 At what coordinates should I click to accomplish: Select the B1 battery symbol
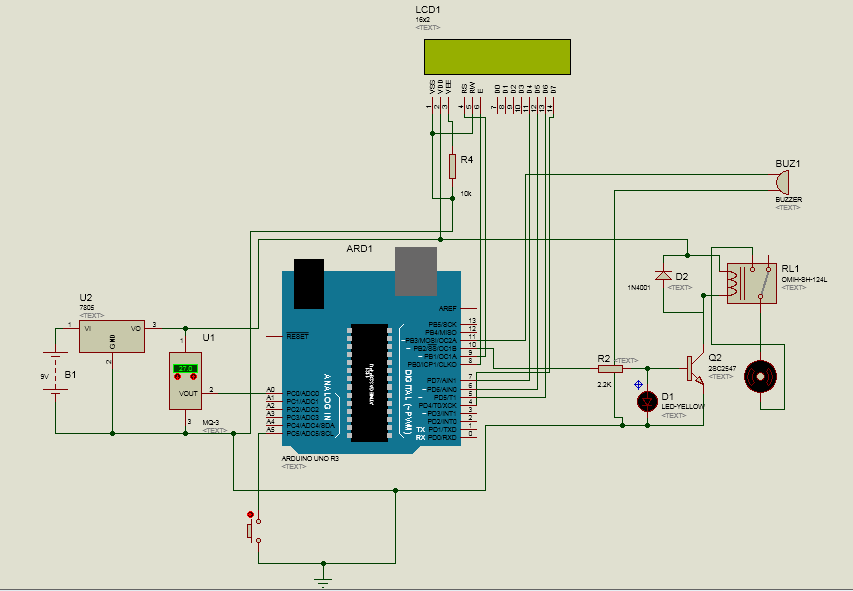tap(55, 373)
